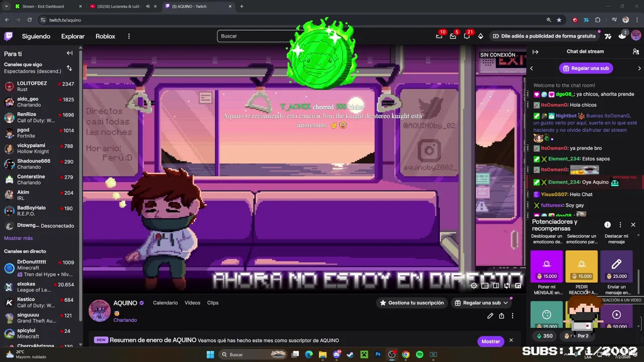Screen dimensions: 644x362
Task: Go to Explorar in the top navigation
Action: click(73, 36)
